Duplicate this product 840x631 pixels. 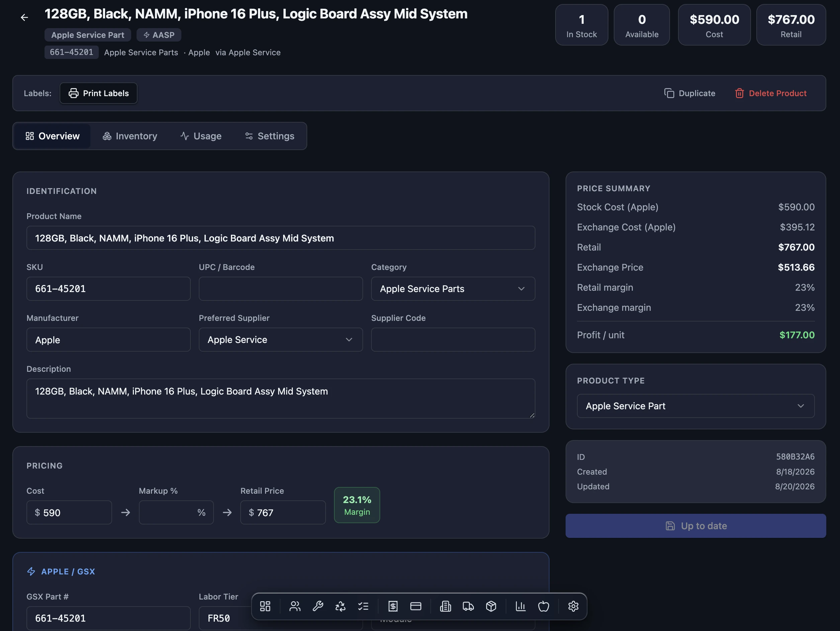coord(690,93)
